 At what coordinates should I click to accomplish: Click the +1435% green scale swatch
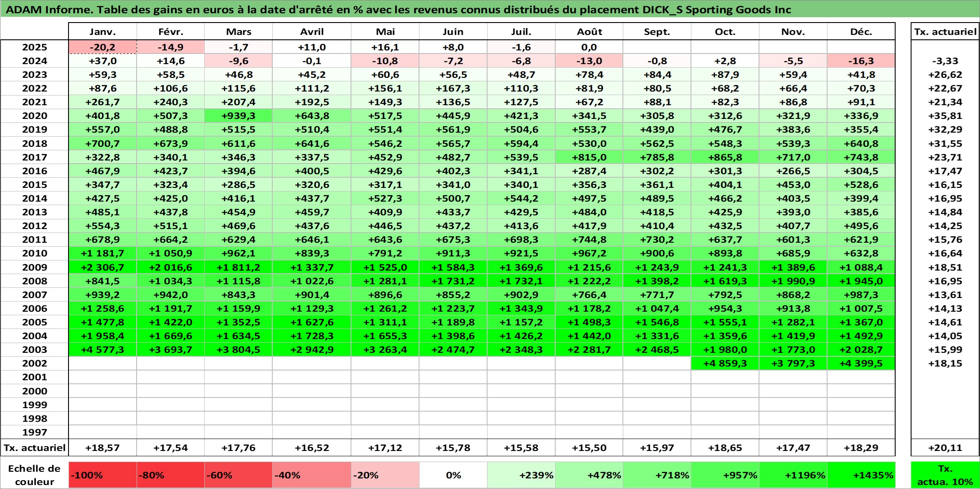click(x=861, y=475)
